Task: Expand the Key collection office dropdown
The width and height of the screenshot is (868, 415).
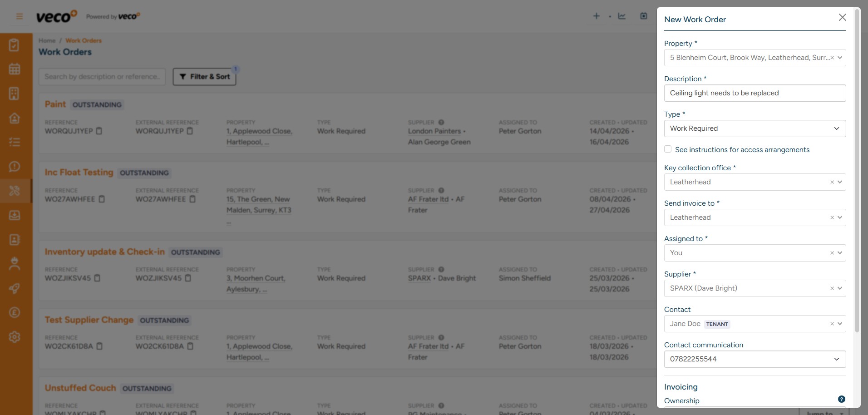Action: click(840, 182)
